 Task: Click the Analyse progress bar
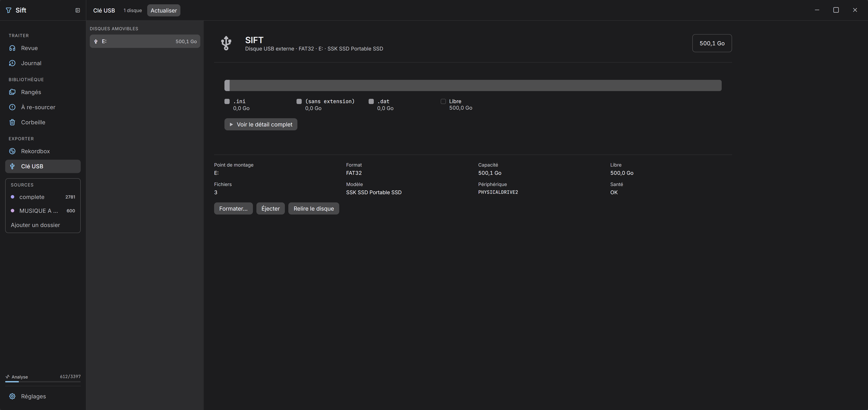(43, 382)
